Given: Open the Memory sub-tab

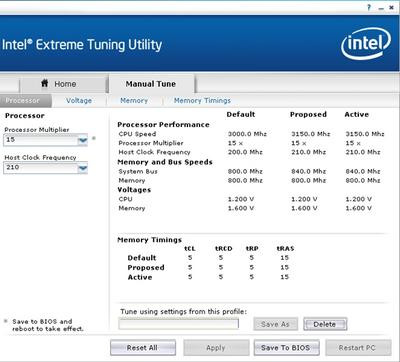Looking at the screenshot, I should pos(134,100).
